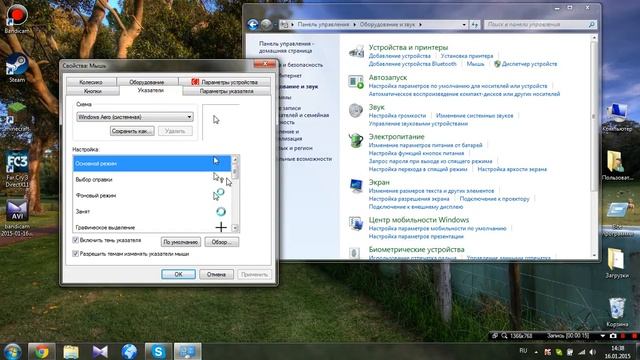Select 'Занят' pointer row

click(x=152, y=211)
